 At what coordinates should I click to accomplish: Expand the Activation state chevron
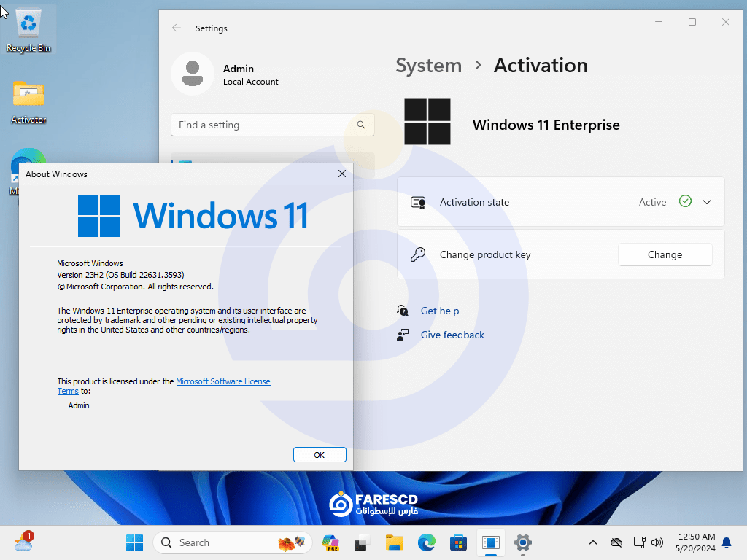[x=707, y=202]
